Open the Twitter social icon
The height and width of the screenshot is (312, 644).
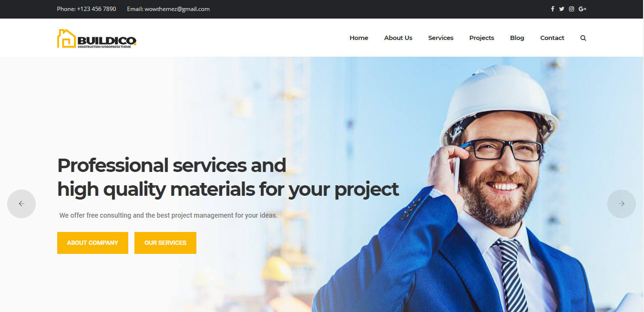coord(562,9)
